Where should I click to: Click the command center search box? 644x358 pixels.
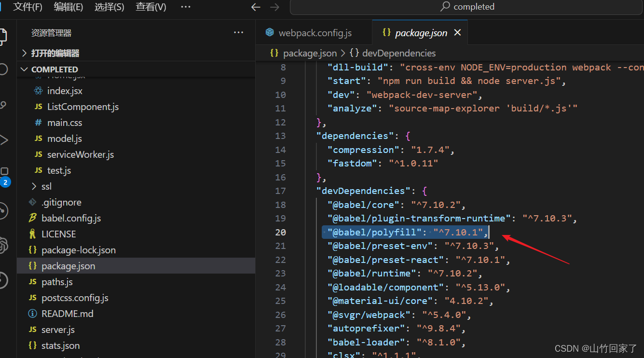[x=467, y=7]
